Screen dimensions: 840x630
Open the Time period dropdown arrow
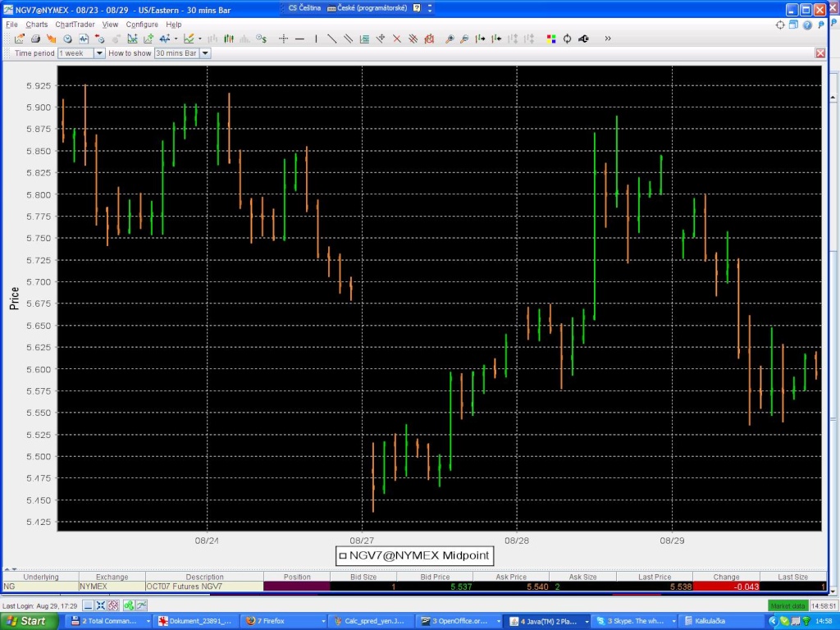(x=99, y=53)
